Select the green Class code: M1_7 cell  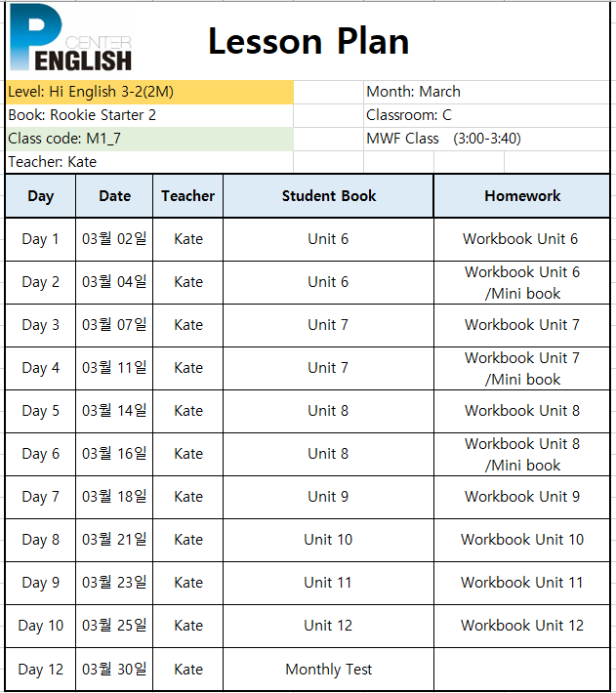point(149,139)
